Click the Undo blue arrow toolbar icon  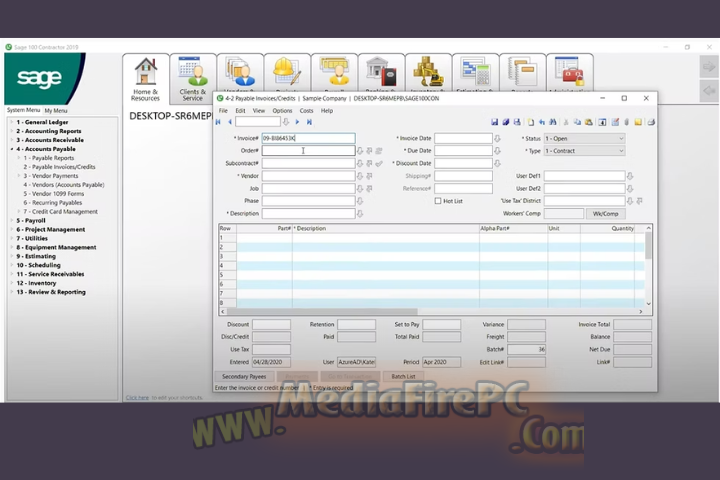click(x=542, y=122)
